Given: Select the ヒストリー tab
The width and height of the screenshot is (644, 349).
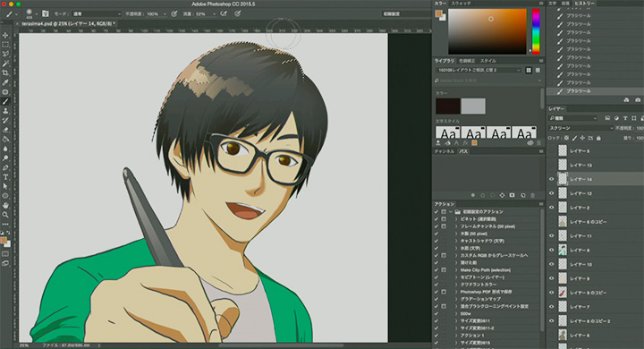Looking at the screenshot, I should pos(585,4).
